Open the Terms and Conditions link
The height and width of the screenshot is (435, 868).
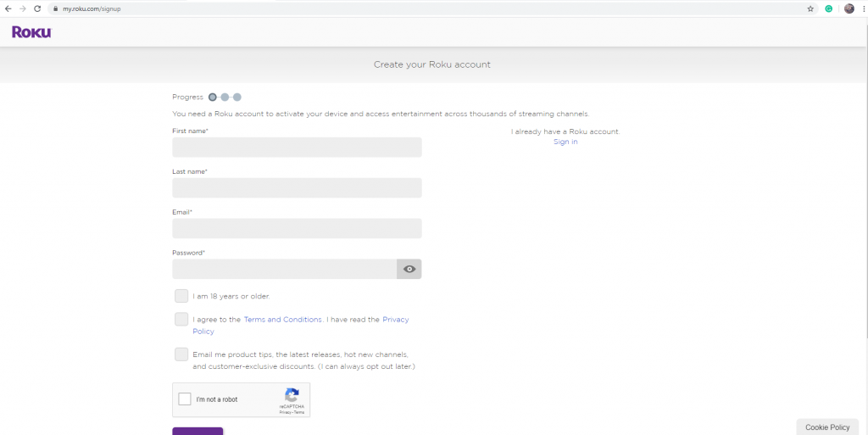point(283,320)
